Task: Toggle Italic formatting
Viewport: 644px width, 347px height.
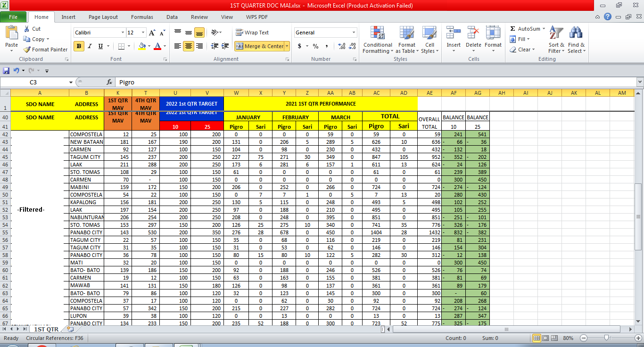Action: tap(90, 46)
